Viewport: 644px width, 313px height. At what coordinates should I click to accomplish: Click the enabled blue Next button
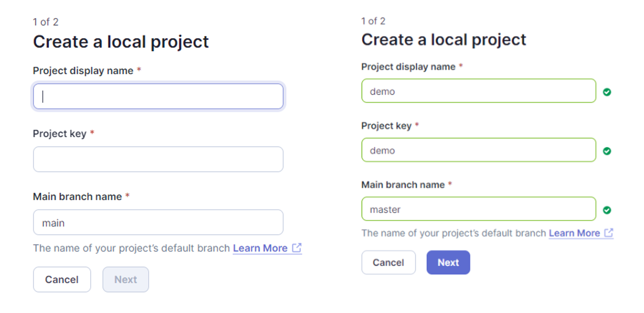click(x=448, y=262)
